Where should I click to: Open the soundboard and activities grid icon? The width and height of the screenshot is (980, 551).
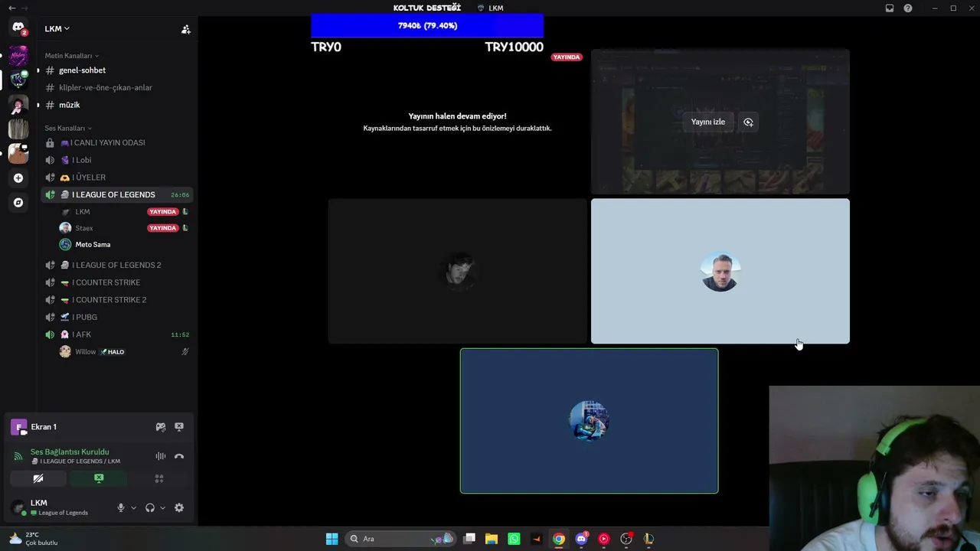coord(159,478)
